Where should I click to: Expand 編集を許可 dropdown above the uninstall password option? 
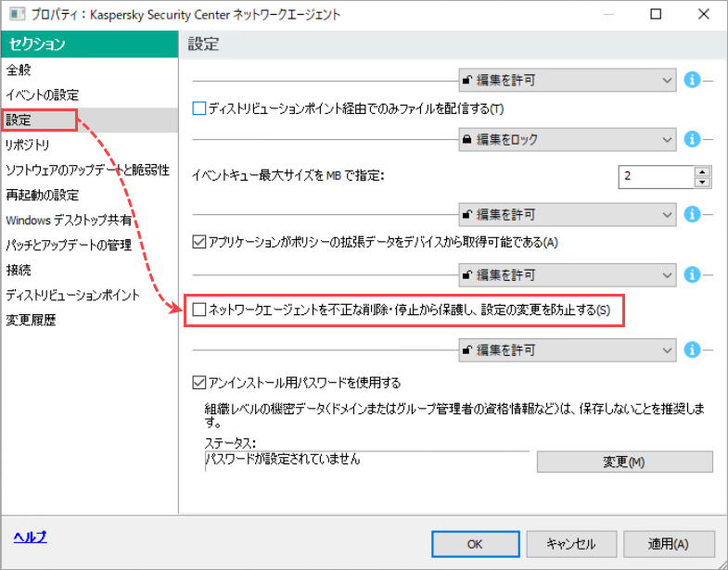[567, 351]
